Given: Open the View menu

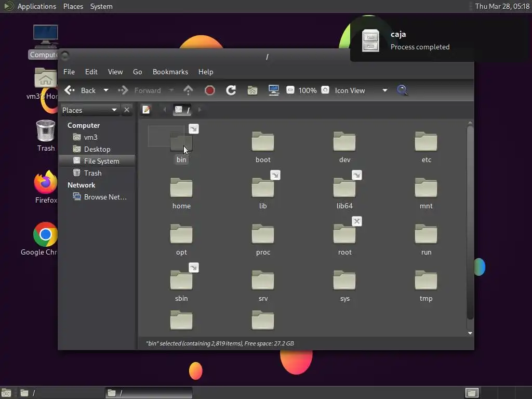Looking at the screenshot, I should click(x=115, y=72).
